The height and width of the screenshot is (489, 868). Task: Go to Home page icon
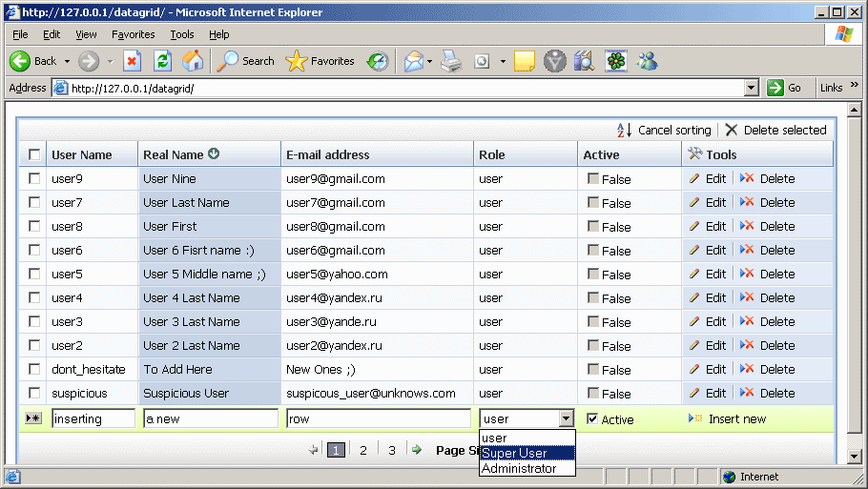coord(193,61)
